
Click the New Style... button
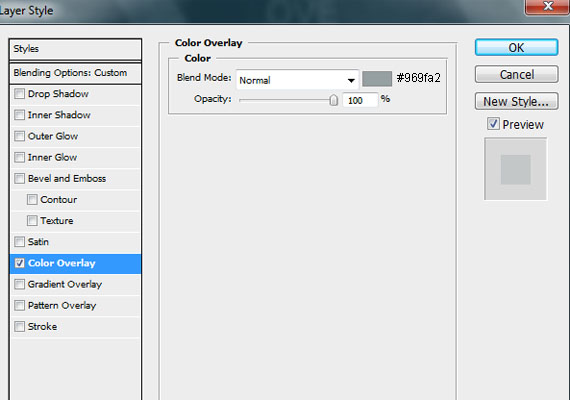click(x=516, y=101)
